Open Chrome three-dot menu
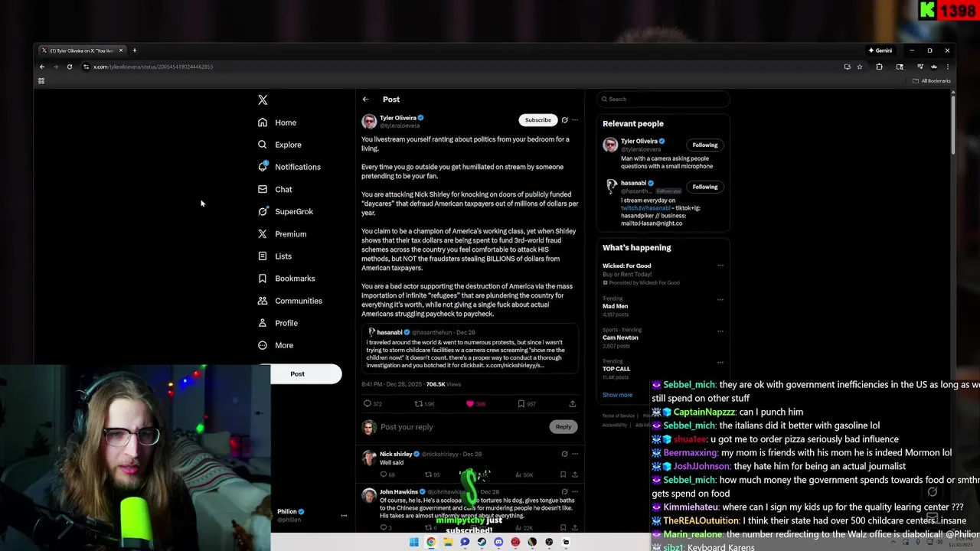This screenshot has height=551, width=980. 947,67
